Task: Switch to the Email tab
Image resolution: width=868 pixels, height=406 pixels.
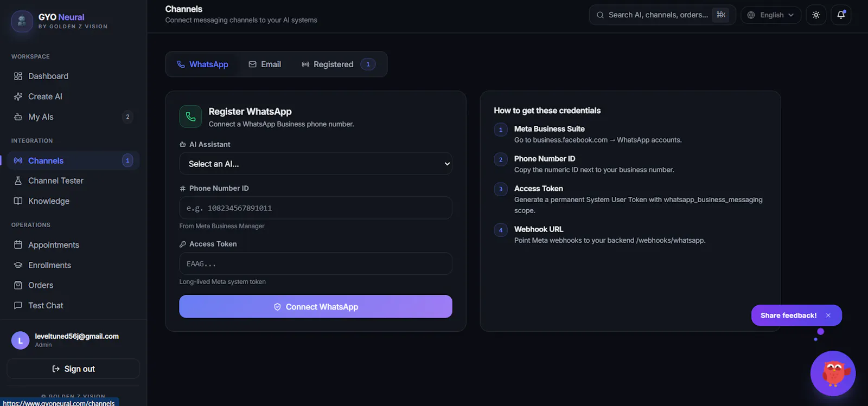Action: [x=265, y=65]
